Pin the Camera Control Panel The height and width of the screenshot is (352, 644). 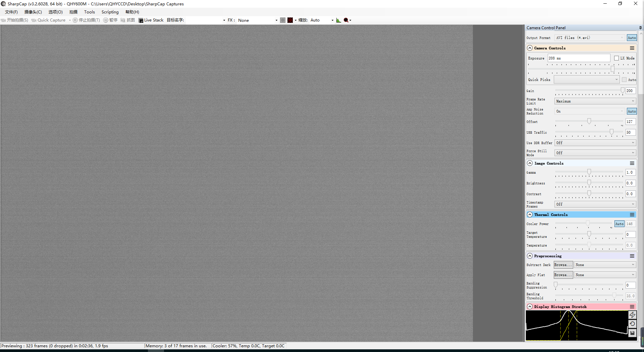[640, 28]
